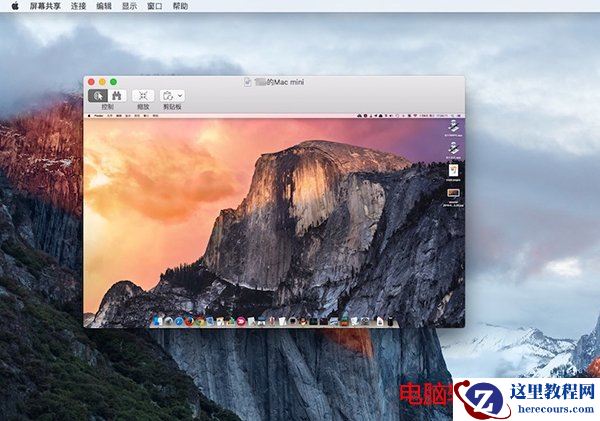Switch to observe mode with binoculars icon

tap(117, 96)
